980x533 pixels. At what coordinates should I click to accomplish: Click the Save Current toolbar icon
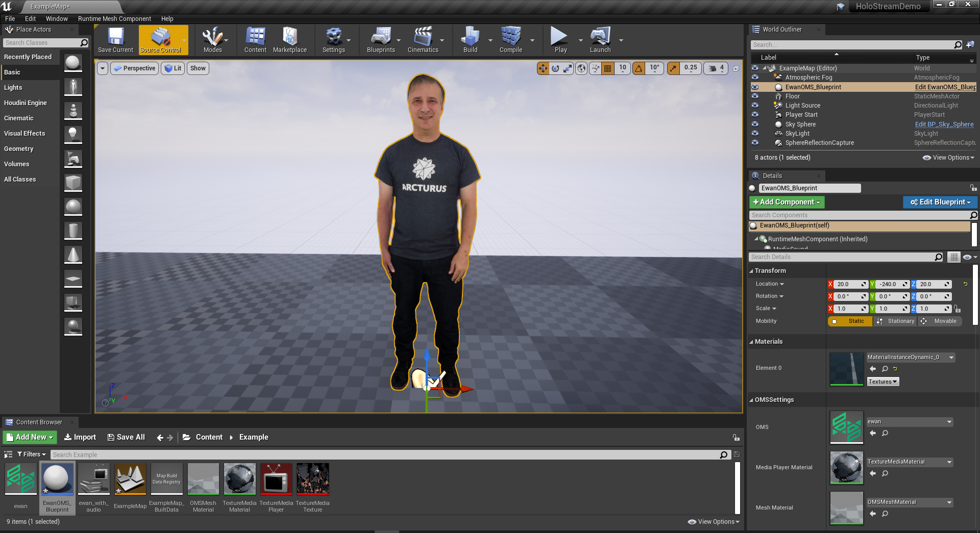tap(115, 40)
